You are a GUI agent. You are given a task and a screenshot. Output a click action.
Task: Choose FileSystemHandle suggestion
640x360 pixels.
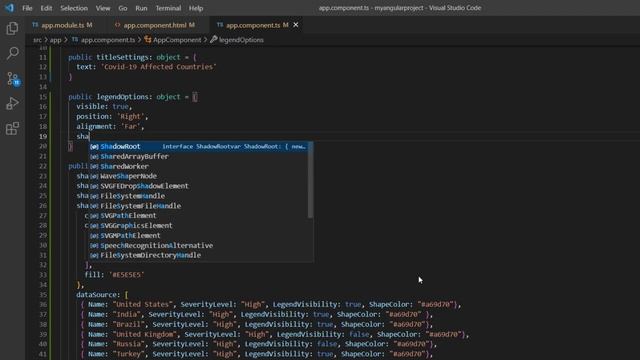point(199,196)
